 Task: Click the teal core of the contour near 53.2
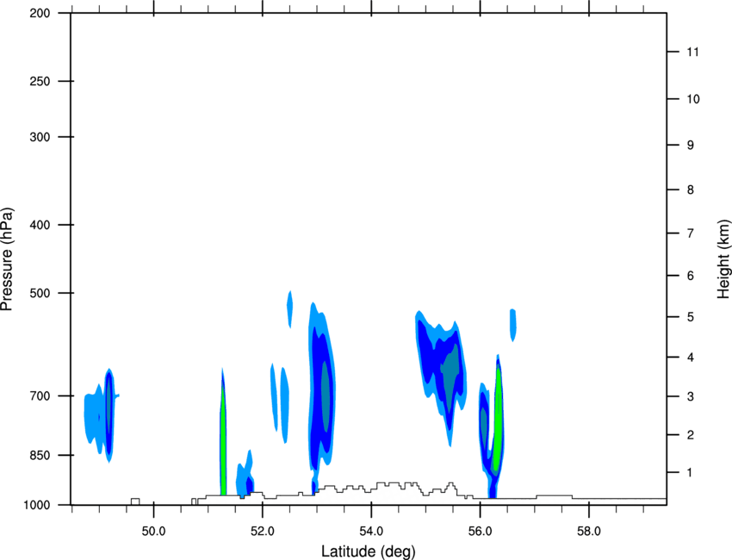pyautogui.click(x=326, y=397)
